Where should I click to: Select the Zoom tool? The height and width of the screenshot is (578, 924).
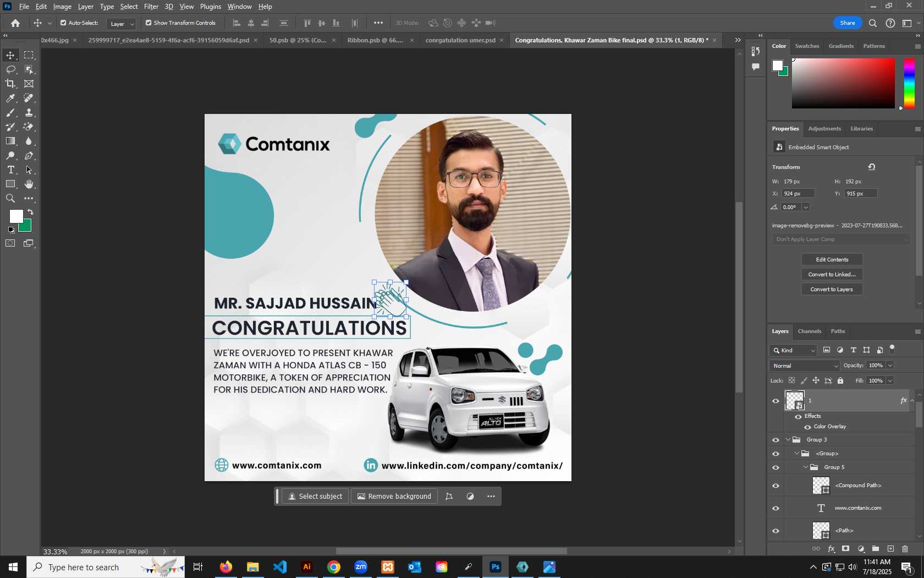[x=10, y=199]
